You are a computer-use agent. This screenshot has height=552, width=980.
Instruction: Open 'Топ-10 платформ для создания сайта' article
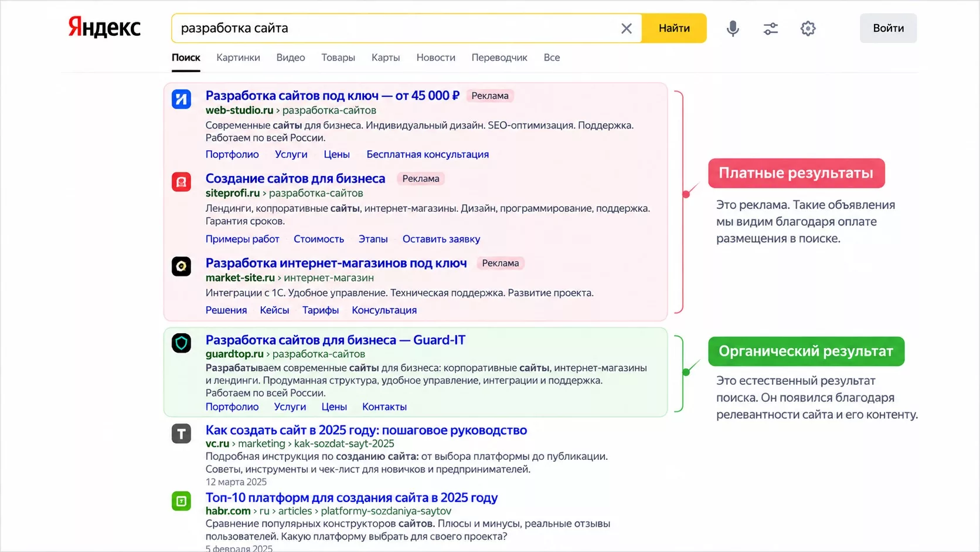(352, 497)
